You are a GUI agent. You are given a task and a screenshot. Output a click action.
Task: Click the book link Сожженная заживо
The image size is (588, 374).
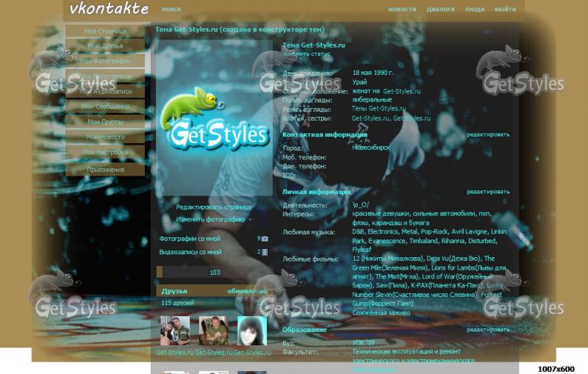tap(381, 313)
